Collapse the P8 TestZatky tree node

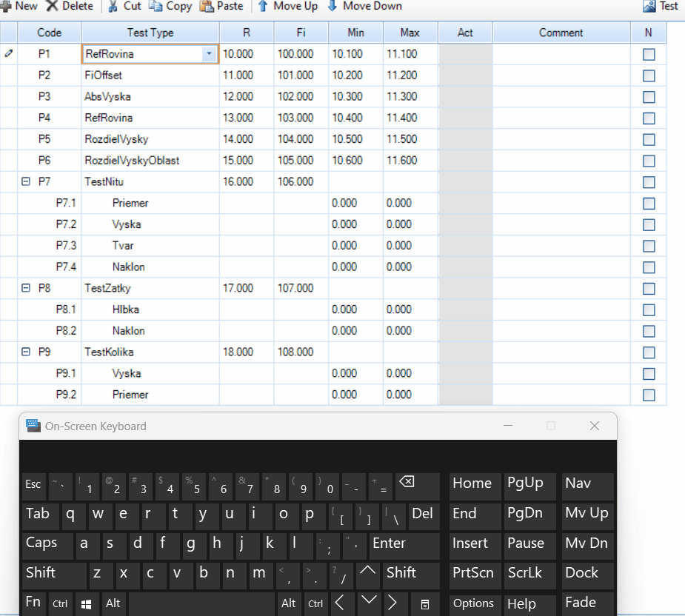coord(26,288)
